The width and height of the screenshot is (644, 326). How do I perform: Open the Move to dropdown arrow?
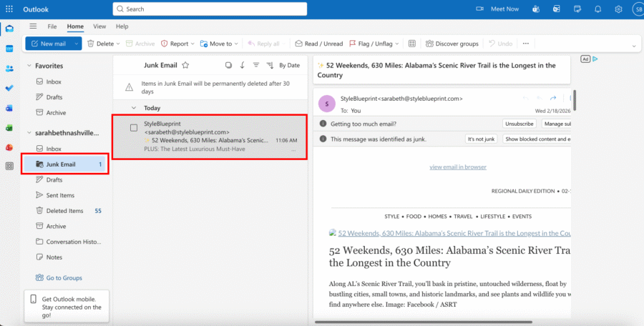236,44
